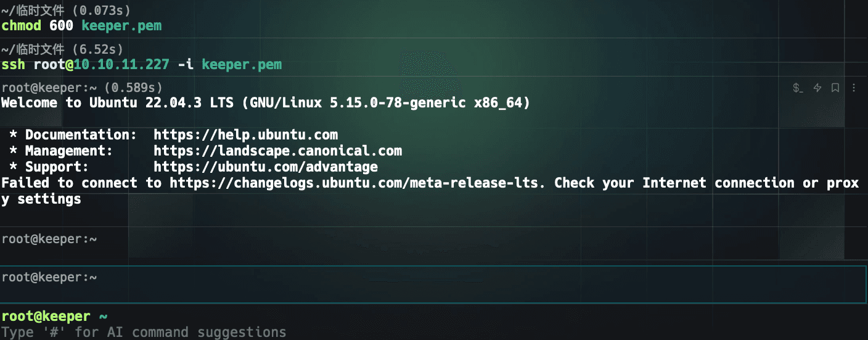
Task: Click the 10.10.11.227 IP address
Action: tap(121, 64)
